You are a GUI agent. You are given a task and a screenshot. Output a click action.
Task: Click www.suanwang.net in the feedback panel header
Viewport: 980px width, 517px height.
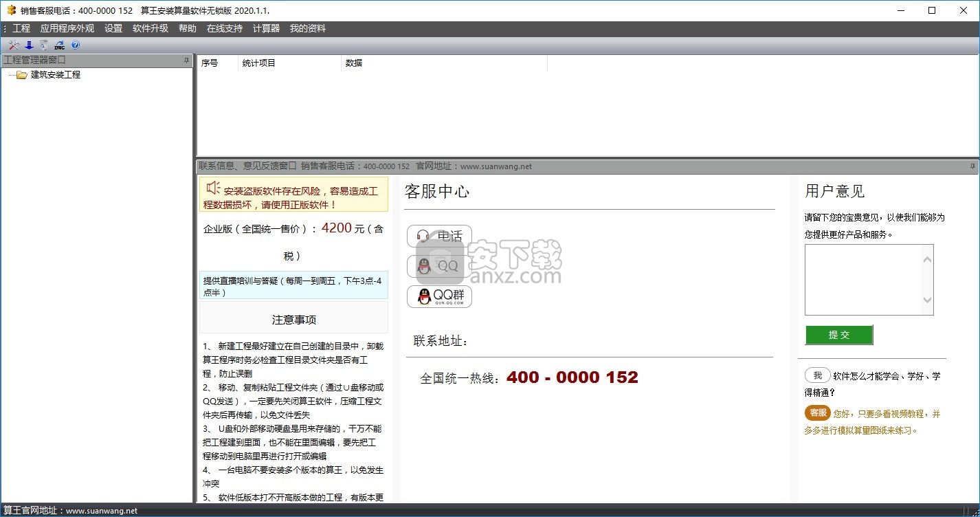[495, 166]
